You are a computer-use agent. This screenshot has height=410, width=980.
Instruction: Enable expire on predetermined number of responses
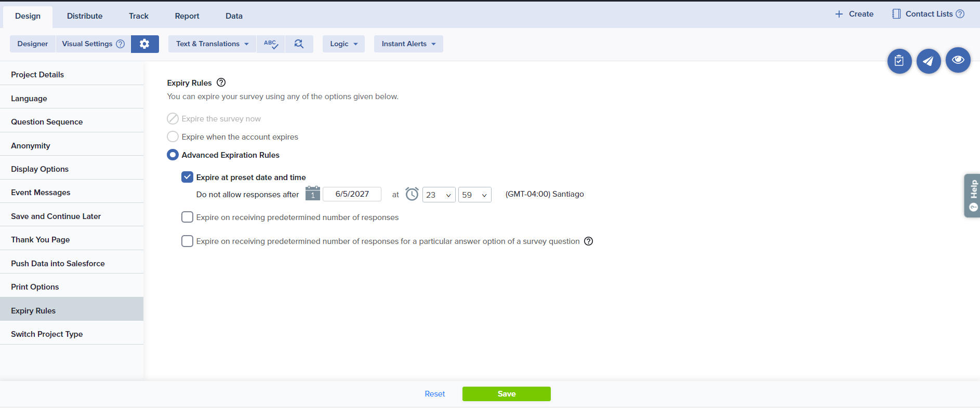pyautogui.click(x=187, y=217)
